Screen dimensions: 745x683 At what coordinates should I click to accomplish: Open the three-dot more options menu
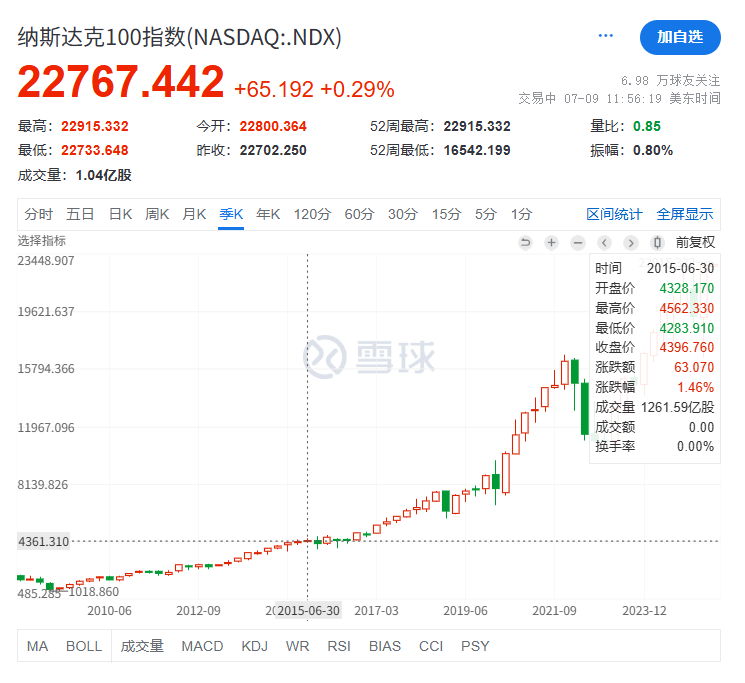tap(605, 36)
